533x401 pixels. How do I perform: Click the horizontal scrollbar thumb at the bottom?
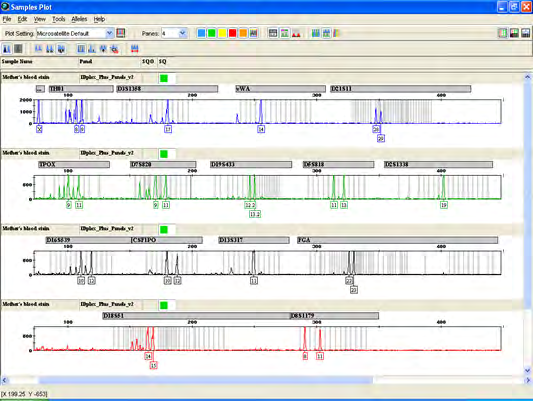coord(206,380)
